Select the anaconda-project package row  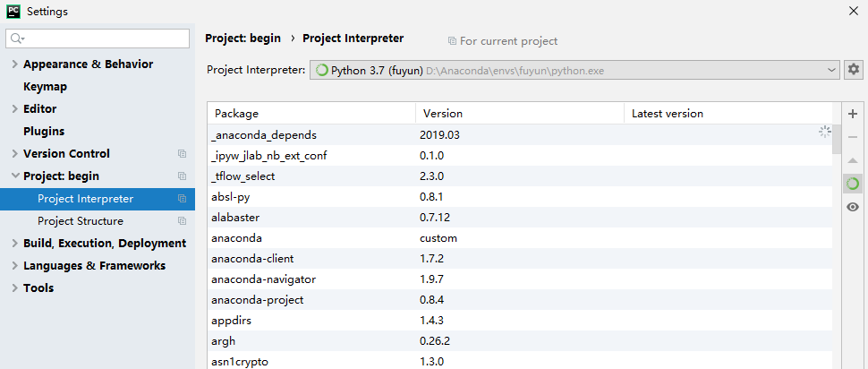pyautogui.click(x=520, y=300)
